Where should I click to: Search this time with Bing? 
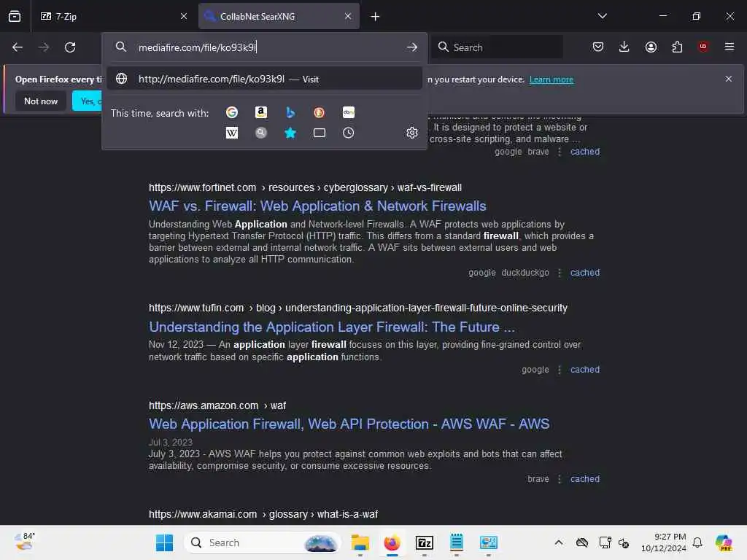click(290, 112)
